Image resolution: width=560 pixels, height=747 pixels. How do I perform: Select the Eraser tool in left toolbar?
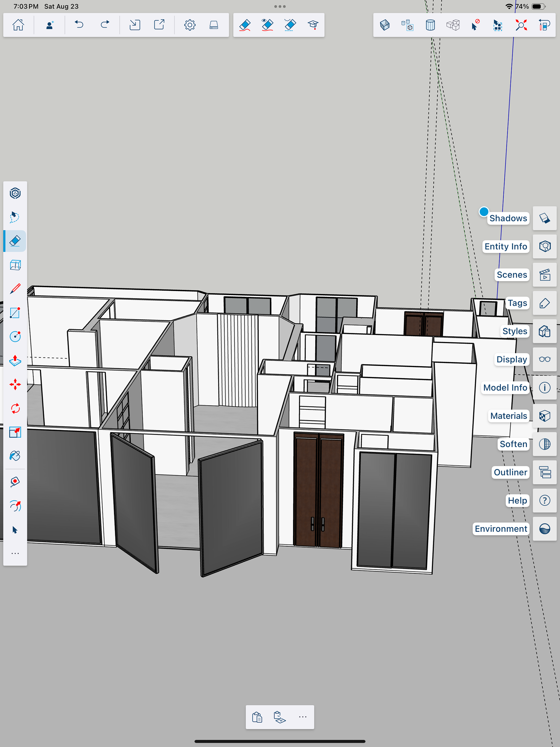tap(15, 241)
